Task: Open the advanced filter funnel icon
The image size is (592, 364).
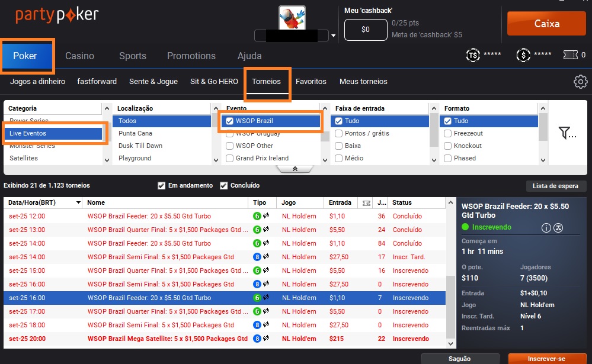Action: (x=567, y=133)
